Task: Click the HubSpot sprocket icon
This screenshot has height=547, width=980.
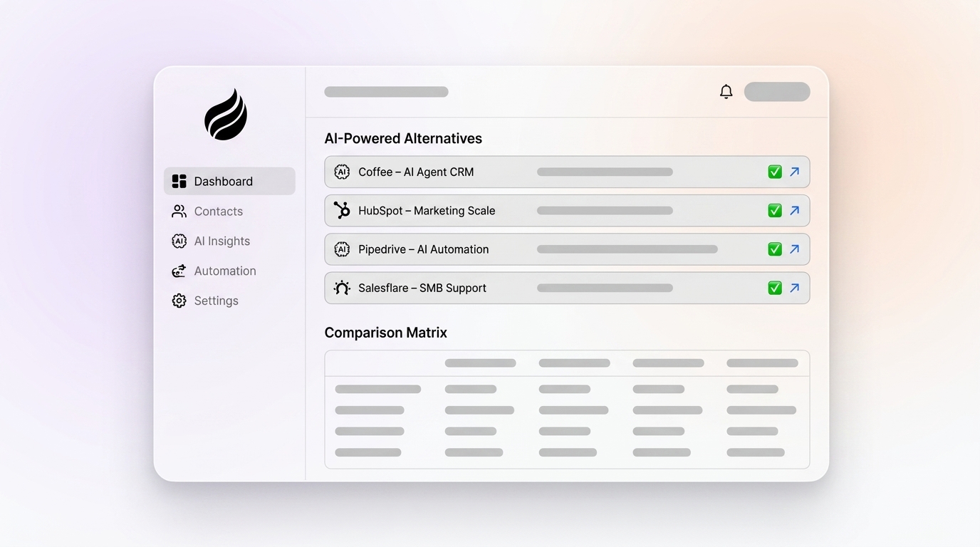Action: point(342,211)
